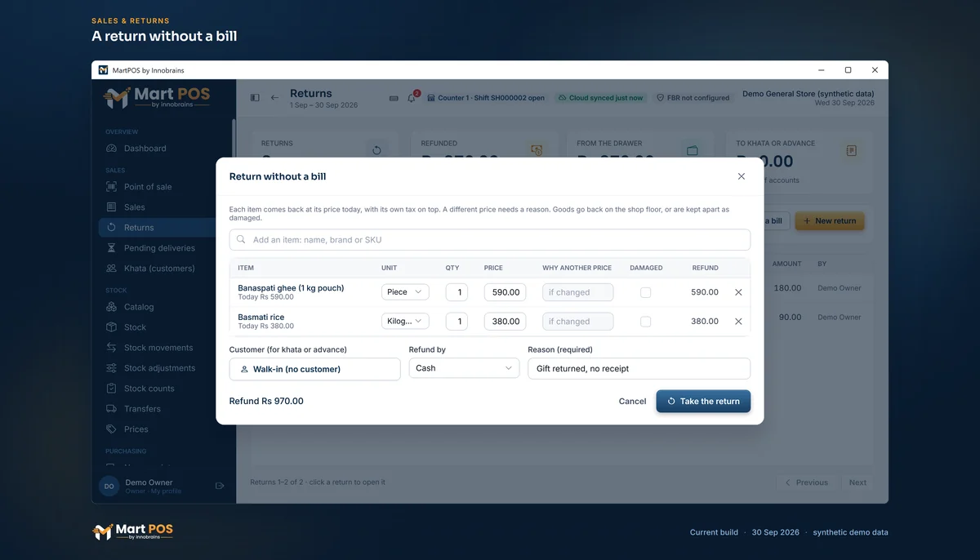The height and width of the screenshot is (560, 980).
Task: Click the Prices tag icon
Action: (111, 429)
